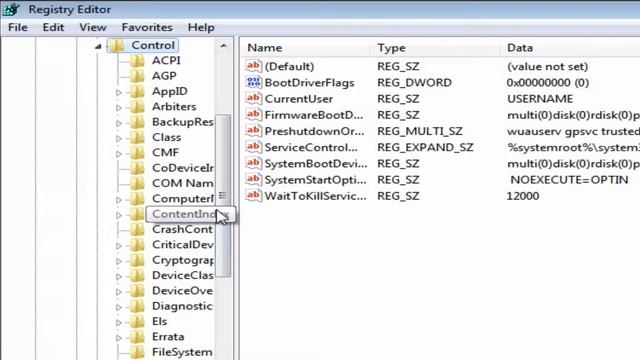
Task: Click the ServiceControl... value icon
Action: [253, 147]
